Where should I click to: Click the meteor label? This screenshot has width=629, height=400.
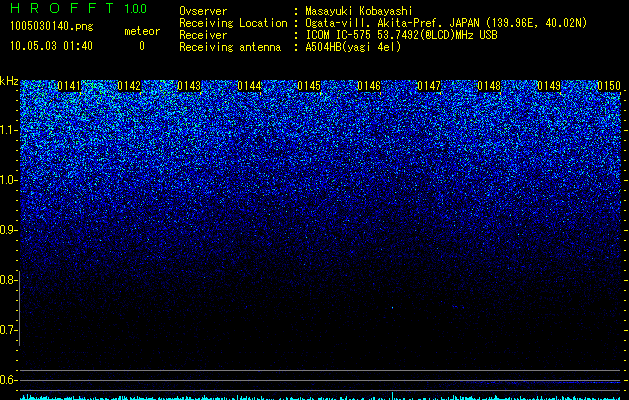142,31
